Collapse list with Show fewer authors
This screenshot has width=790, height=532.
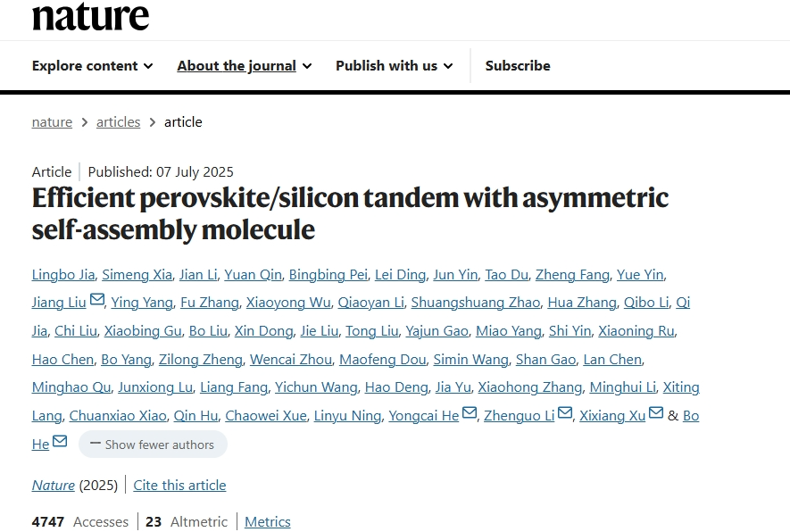153,445
